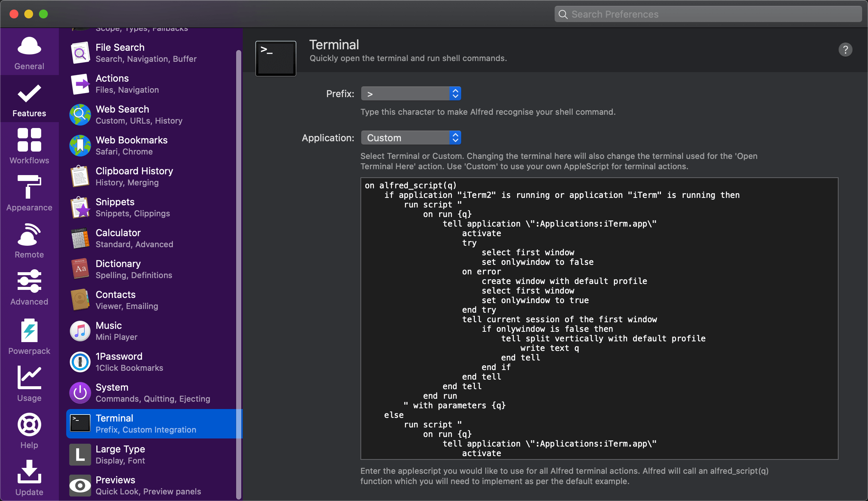Click inside the AppleScript editor

599,319
